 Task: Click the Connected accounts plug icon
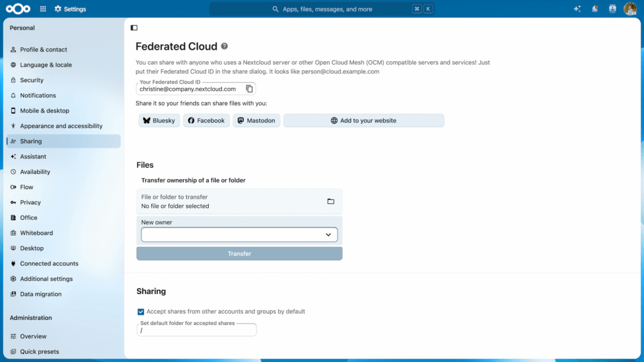click(13, 263)
